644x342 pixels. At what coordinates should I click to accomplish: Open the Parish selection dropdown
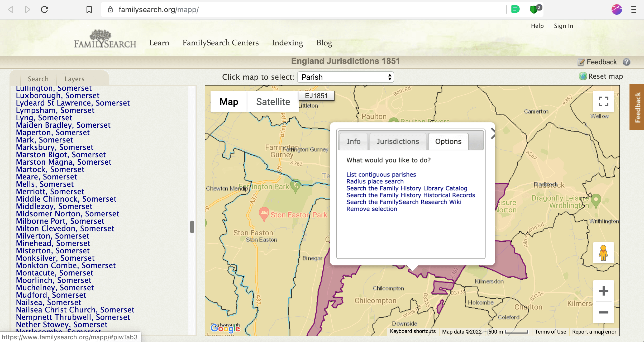point(345,77)
